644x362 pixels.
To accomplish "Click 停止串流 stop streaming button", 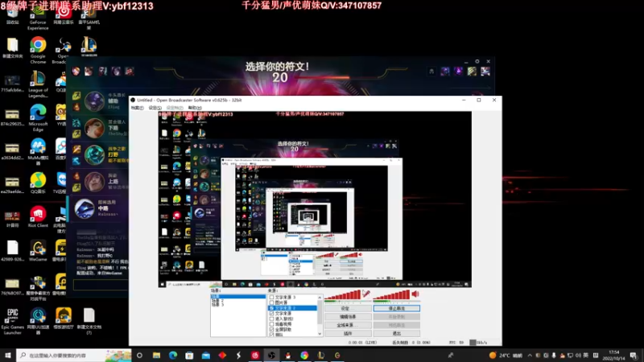I will tap(396, 308).
